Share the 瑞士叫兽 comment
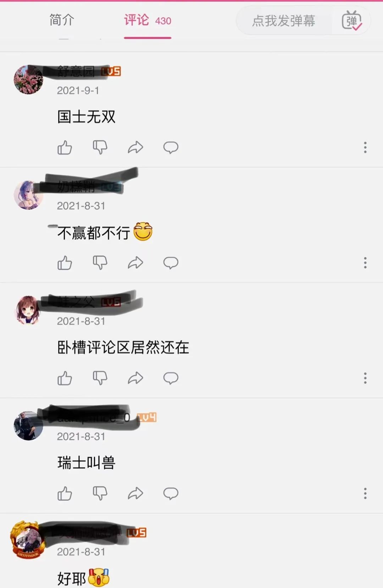The height and width of the screenshot is (588, 383). pos(135,493)
